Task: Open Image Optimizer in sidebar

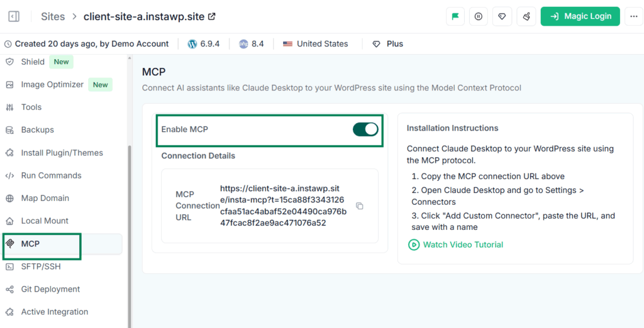Action: [52, 85]
